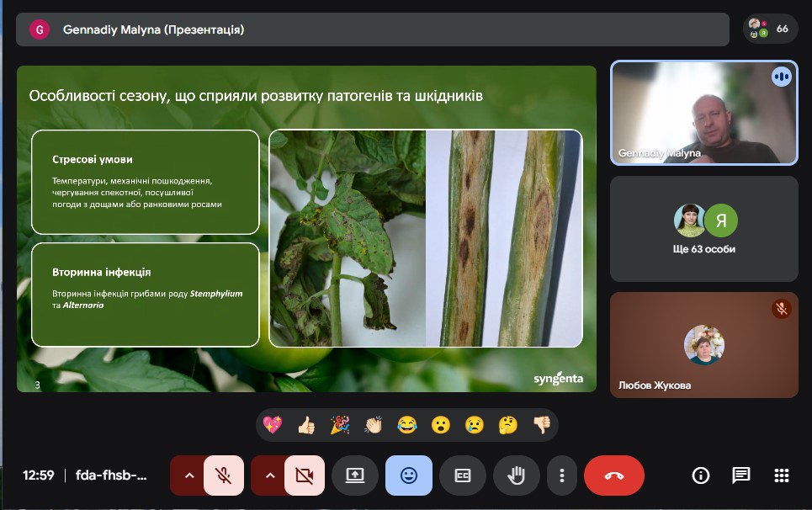Click Gennadiy Malyna's video tile
The image size is (812, 510).
(704, 112)
